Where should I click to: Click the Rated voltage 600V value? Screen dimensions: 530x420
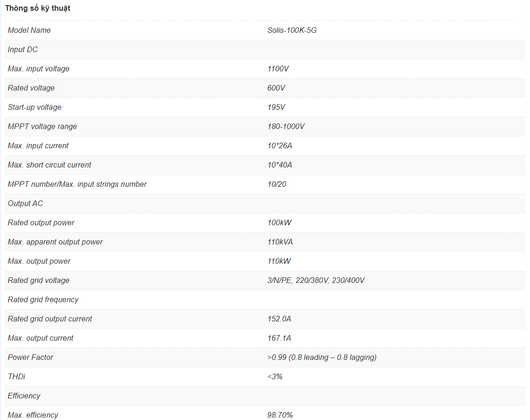point(276,88)
